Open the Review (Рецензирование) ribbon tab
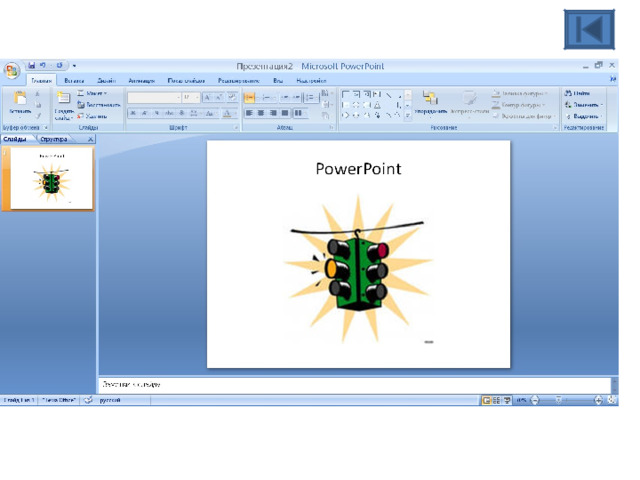Image resolution: width=640 pixels, height=480 pixels. [238, 81]
